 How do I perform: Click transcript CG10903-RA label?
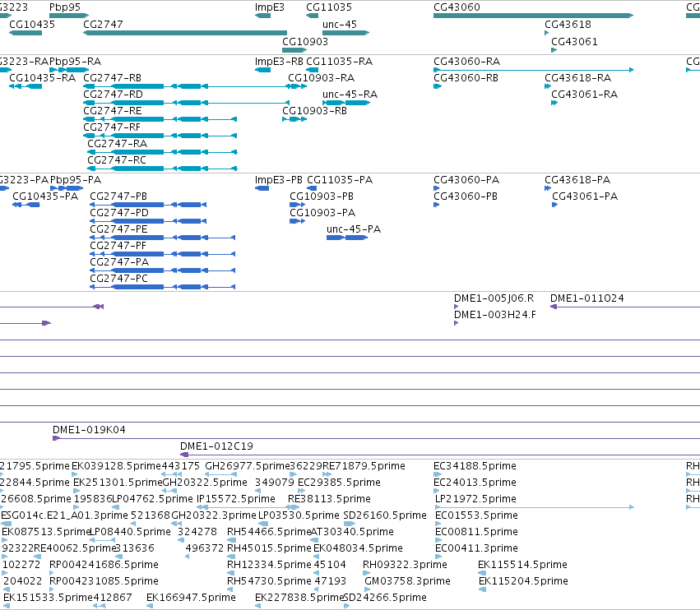(322, 78)
